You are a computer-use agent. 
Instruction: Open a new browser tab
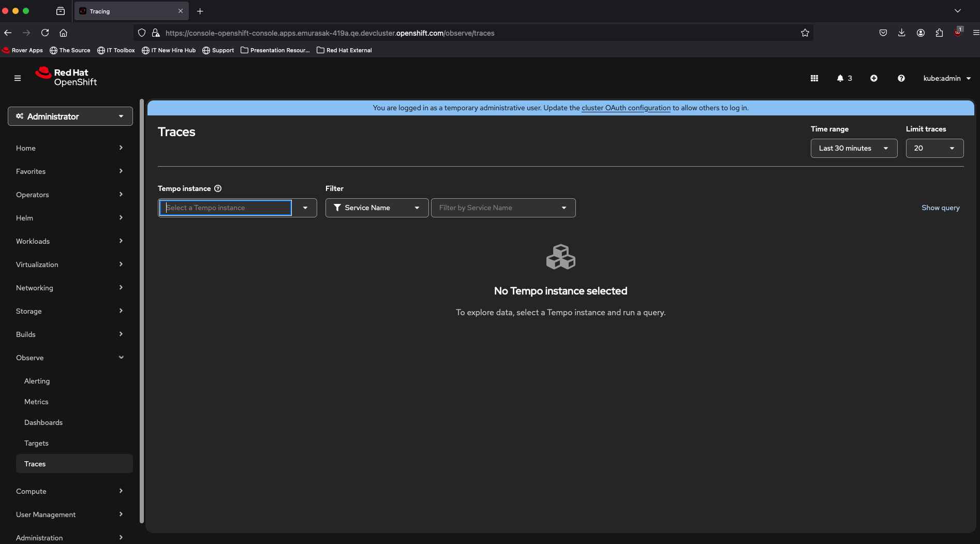(200, 11)
